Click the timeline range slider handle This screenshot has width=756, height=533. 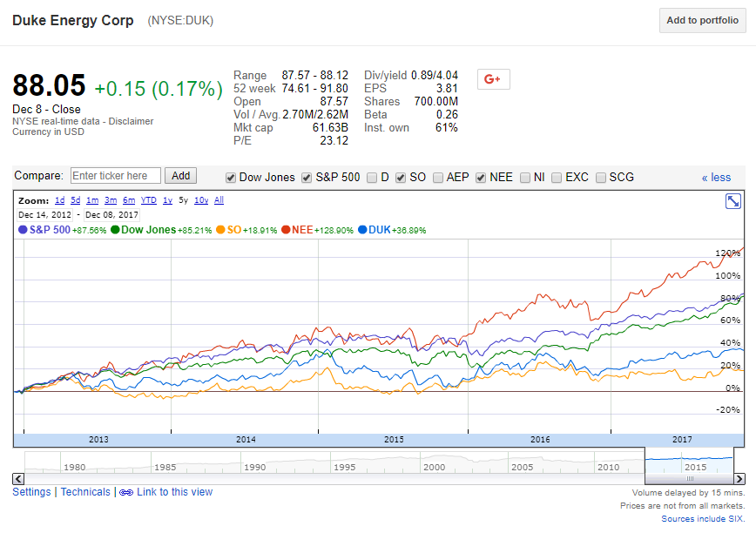pyautogui.click(x=690, y=478)
